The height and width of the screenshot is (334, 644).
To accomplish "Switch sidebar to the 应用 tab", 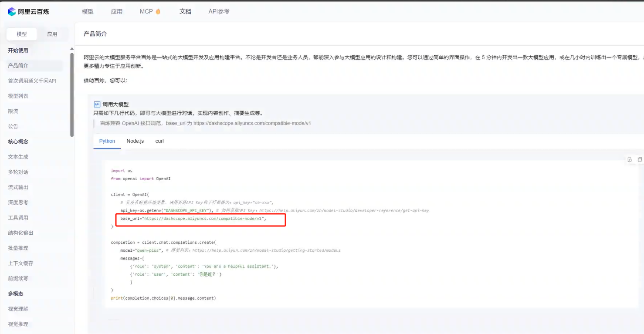I will tap(52, 34).
